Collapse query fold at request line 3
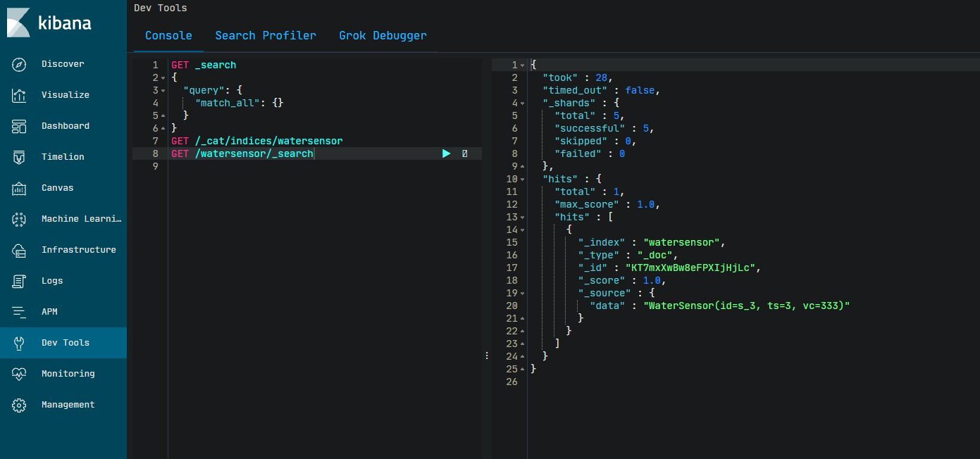This screenshot has width=980, height=459. [x=163, y=90]
